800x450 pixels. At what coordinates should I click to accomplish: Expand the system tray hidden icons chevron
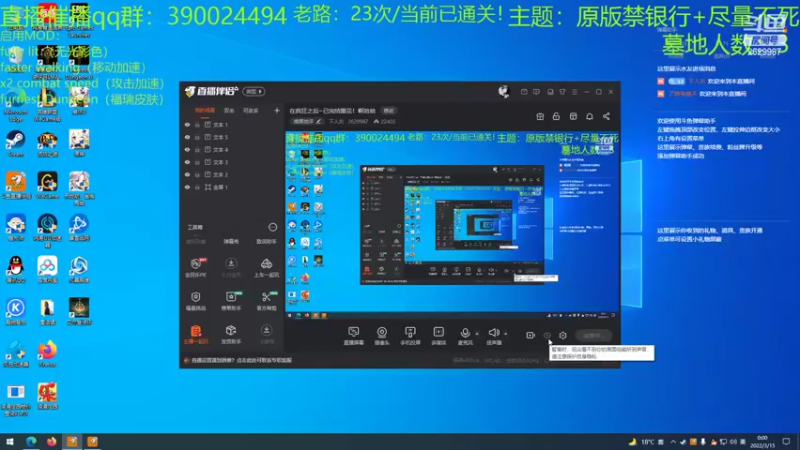pos(672,442)
